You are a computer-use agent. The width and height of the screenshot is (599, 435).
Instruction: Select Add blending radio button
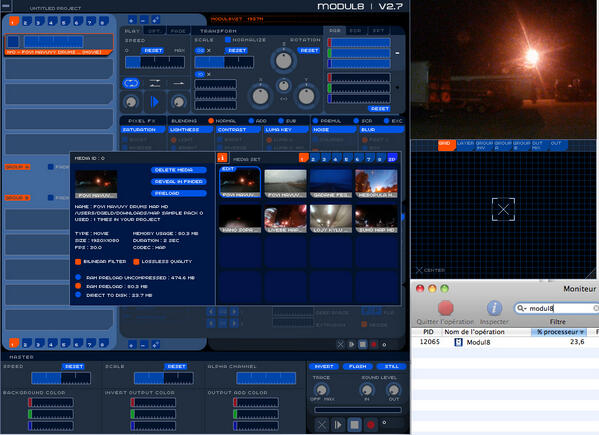(x=251, y=121)
